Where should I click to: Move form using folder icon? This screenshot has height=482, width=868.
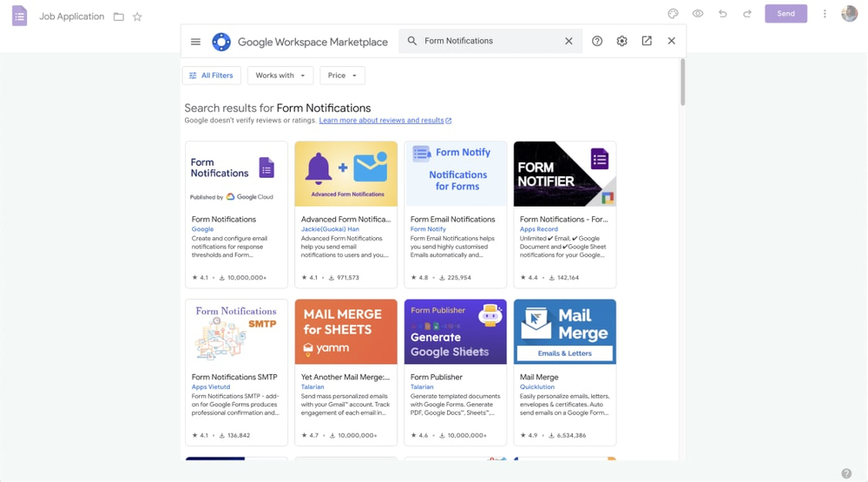pos(119,17)
